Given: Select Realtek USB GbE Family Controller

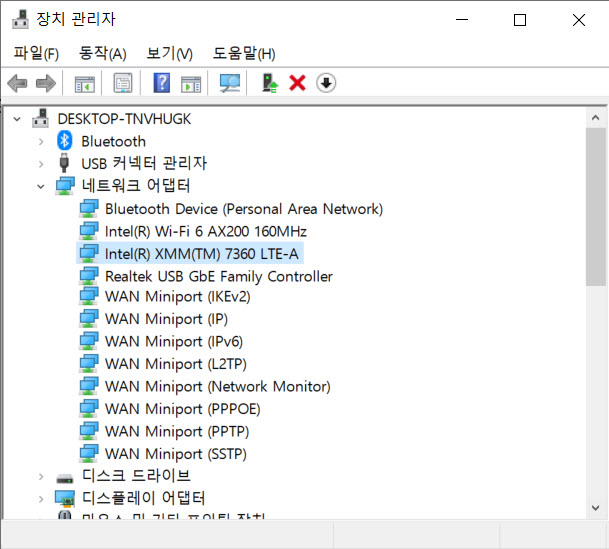Looking at the screenshot, I should click(x=219, y=276).
